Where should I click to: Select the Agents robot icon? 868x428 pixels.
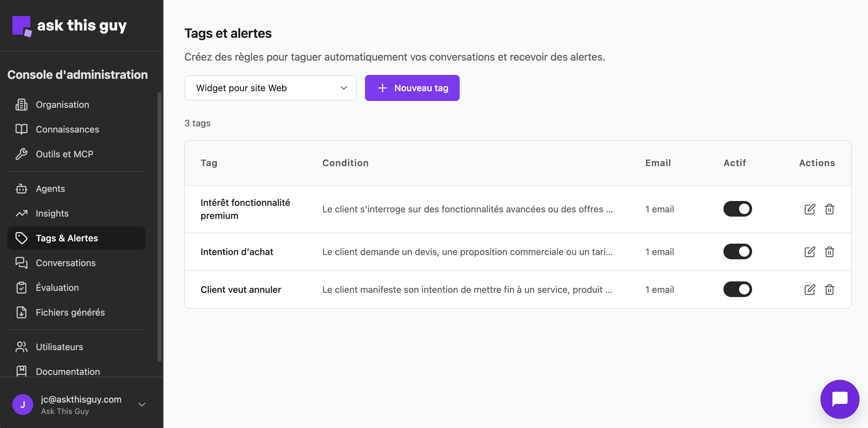[x=21, y=188]
